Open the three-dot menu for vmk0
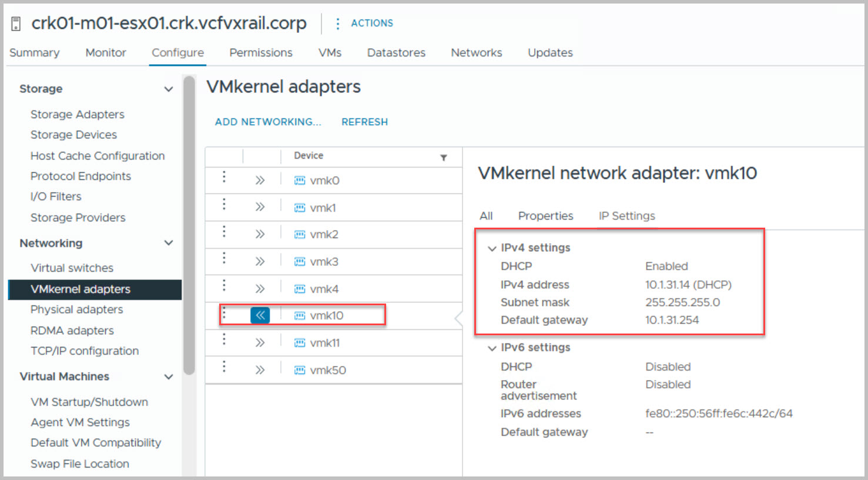868x480 pixels. click(224, 178)
